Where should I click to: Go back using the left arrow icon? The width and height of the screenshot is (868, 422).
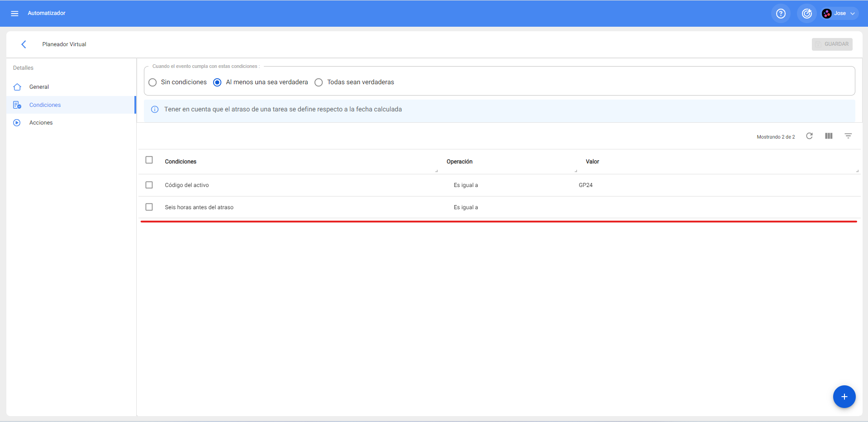click(24, 44)
